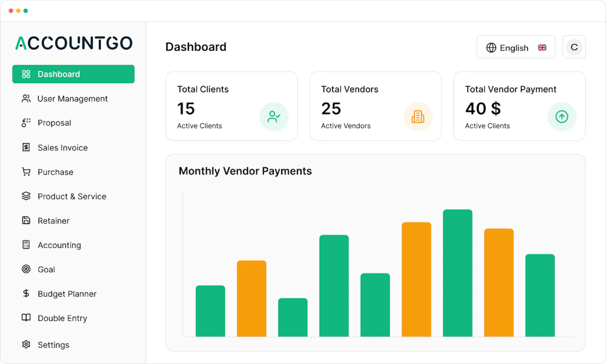
Task: Open the user avatar C menu
Action: pyautogui.click(x=574, y=47)
